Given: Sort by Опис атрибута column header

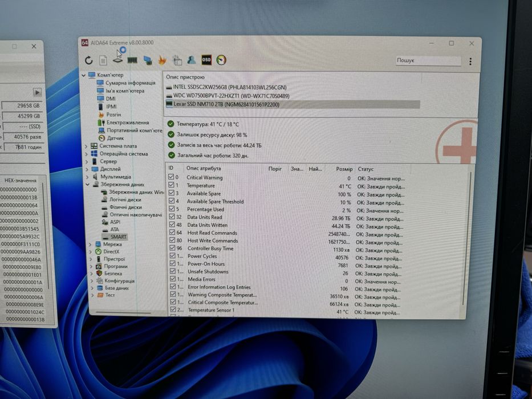Looking at the screenshot, I should (x=204, y=168).
